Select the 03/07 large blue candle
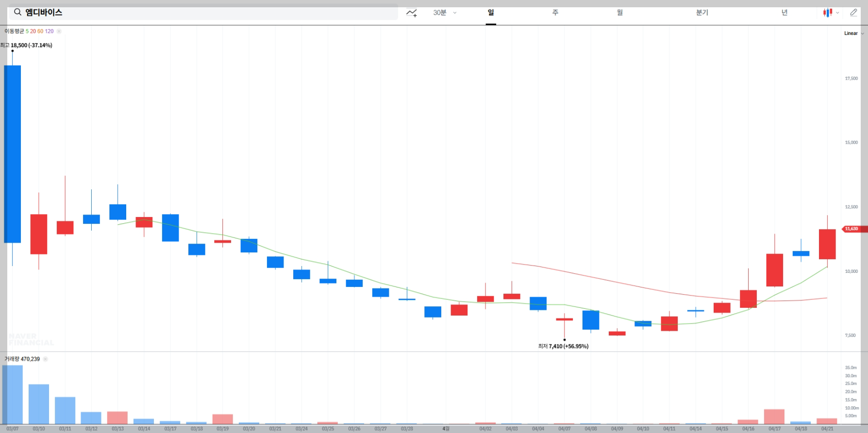868x433 pixels. 13,154
